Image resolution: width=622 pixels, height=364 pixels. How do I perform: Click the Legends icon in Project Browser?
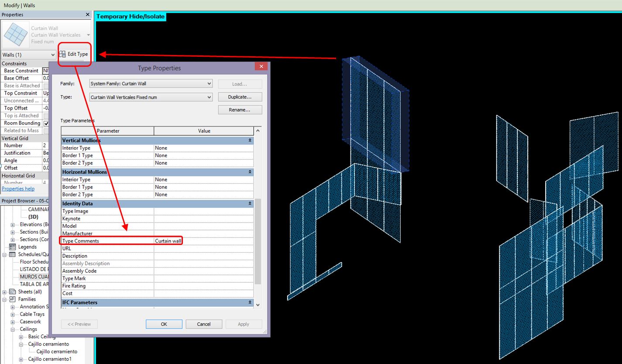pos(11,247)
